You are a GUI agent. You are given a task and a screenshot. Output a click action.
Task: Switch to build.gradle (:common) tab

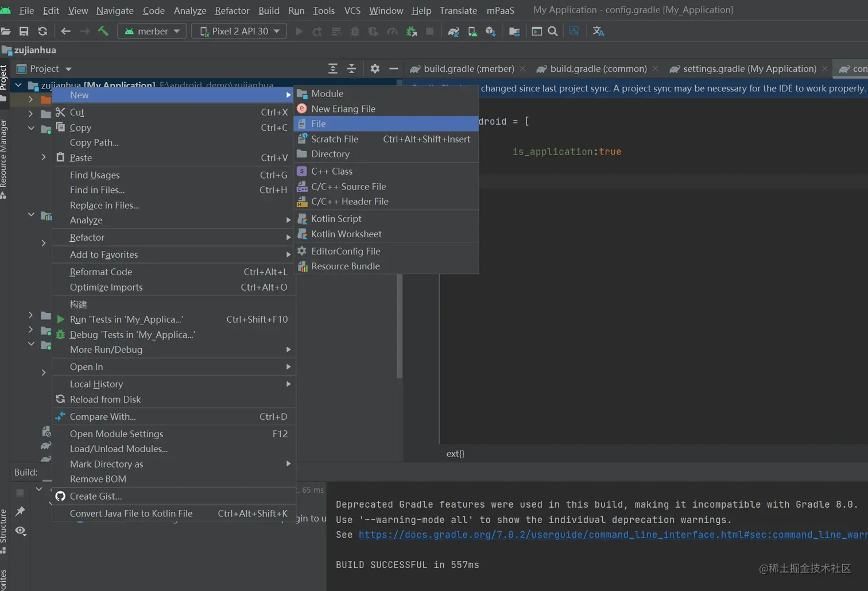[x=598, y=68]
